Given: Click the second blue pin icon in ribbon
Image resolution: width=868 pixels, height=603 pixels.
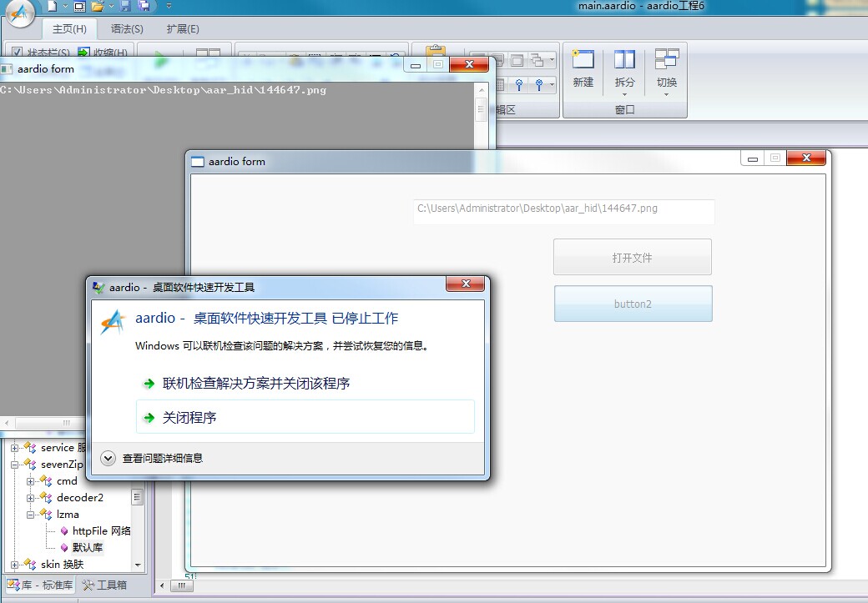Looking at the screenshot, I should pos(538,84).
